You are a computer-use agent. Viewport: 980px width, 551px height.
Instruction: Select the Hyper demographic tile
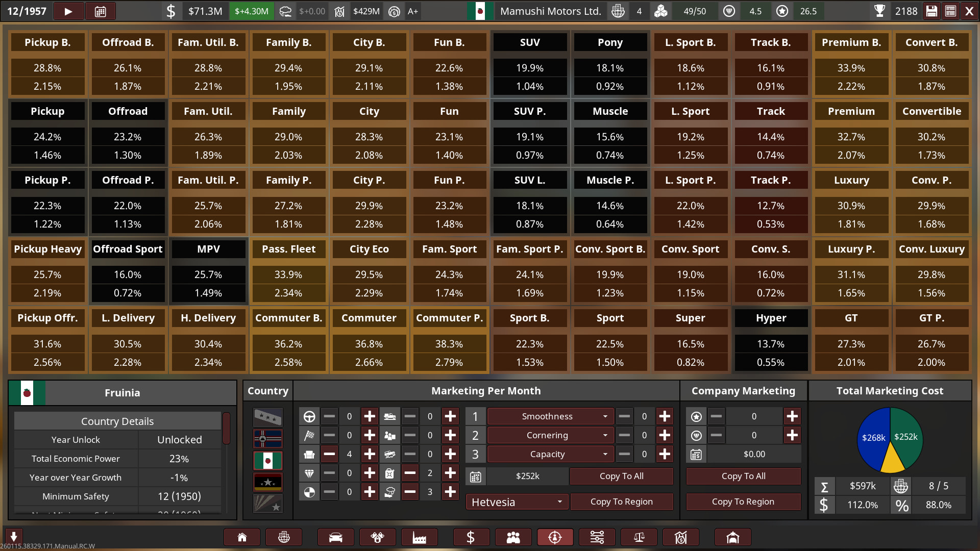tap(771, 318)
